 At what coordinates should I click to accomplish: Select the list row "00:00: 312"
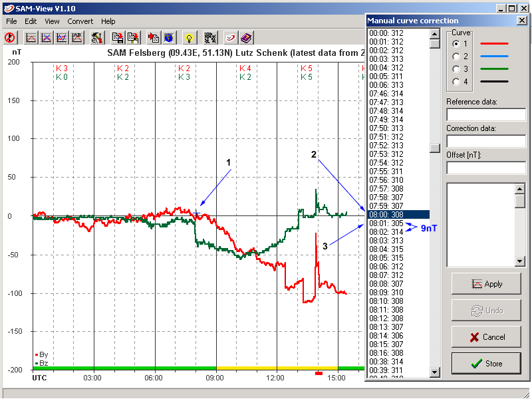398,33
